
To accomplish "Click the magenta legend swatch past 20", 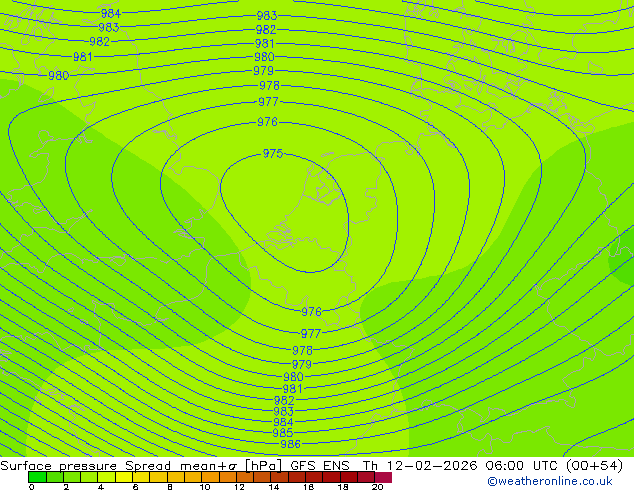I will 383,477.
